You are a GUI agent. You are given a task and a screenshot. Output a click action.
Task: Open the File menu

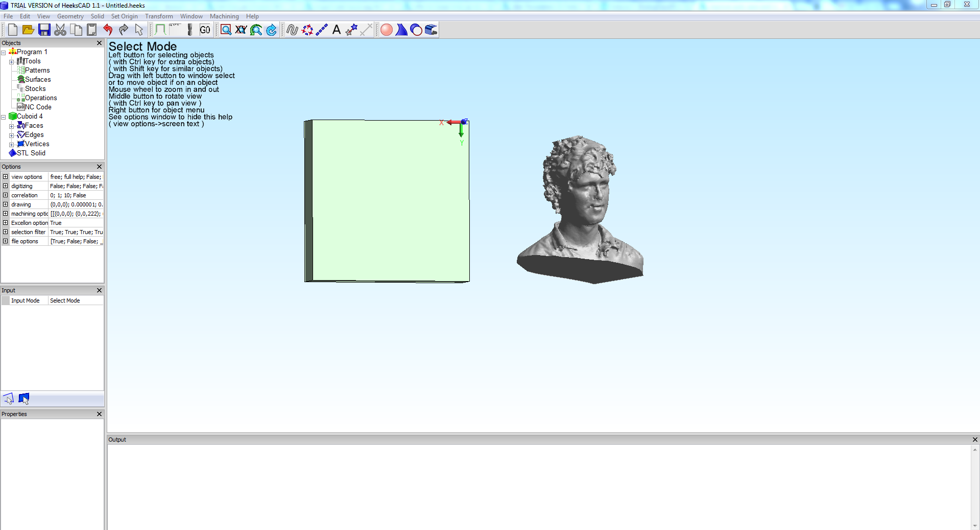(8, 16)
